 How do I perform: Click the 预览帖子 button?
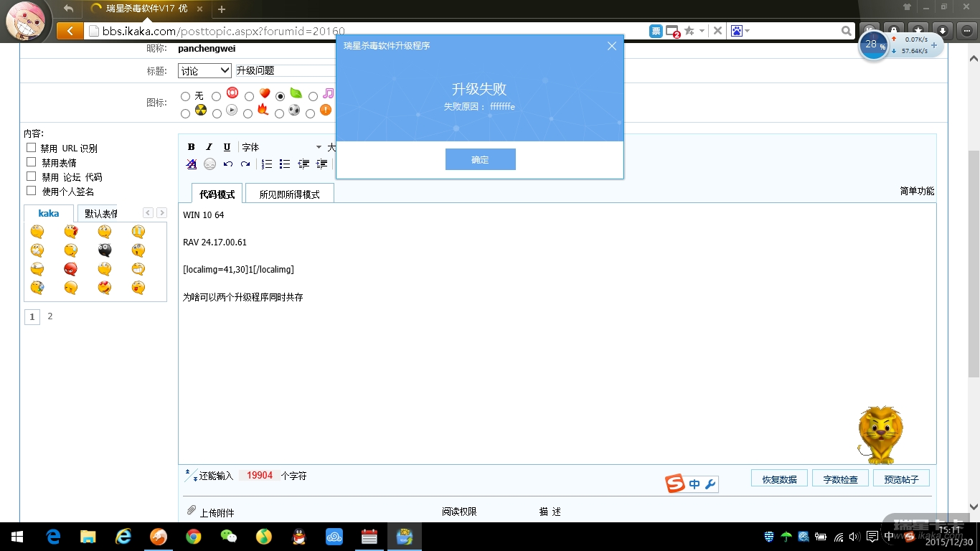(901, 479)
